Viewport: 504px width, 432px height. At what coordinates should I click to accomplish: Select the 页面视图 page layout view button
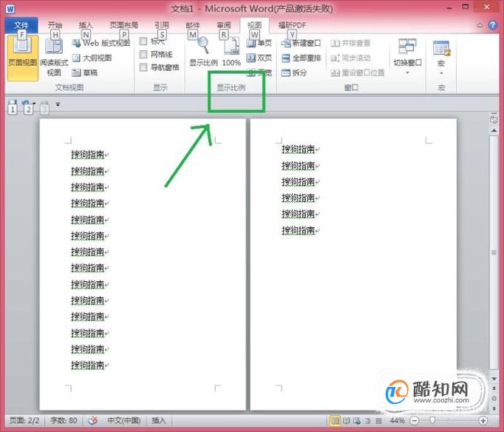22,58
